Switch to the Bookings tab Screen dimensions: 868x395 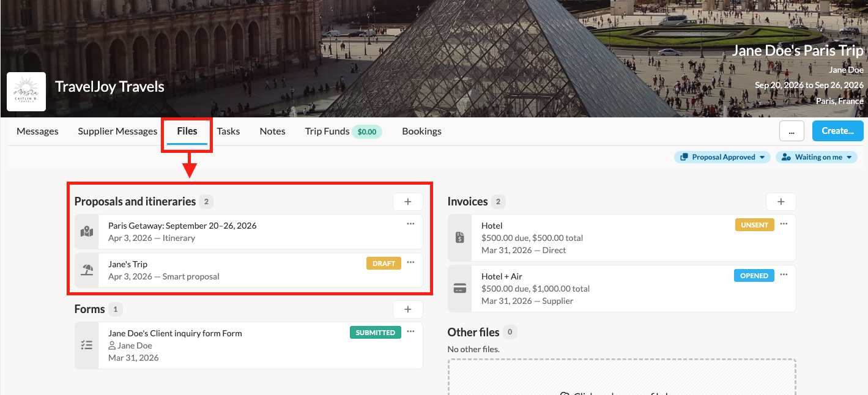click(421, 131)
